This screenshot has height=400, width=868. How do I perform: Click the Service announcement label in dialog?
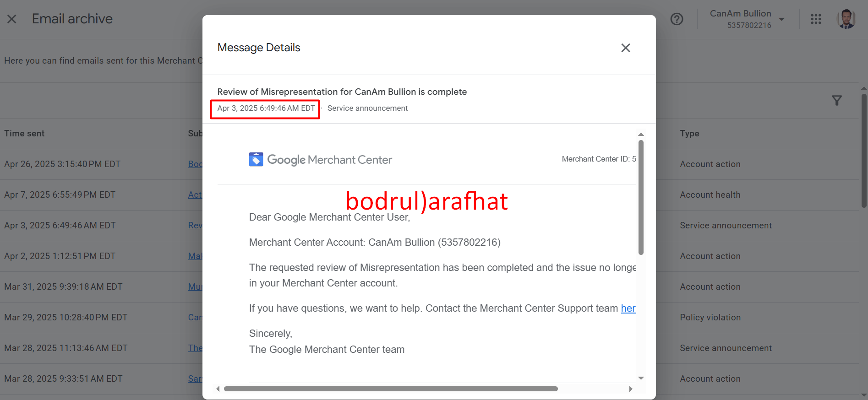tap(367, 108)
